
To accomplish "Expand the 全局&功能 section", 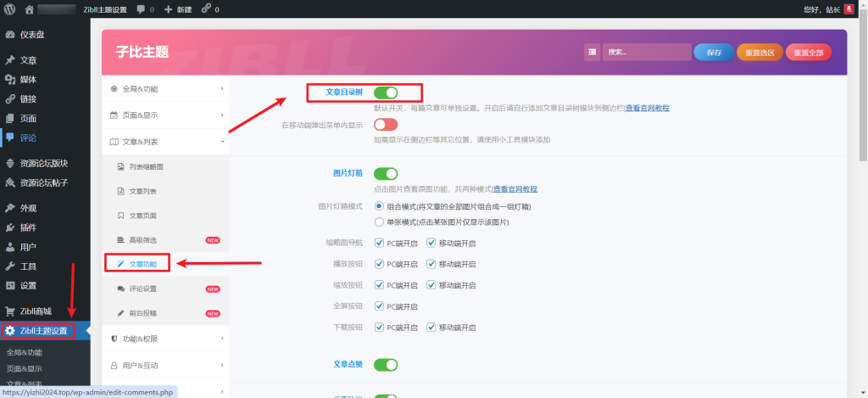I will point(165,88).
